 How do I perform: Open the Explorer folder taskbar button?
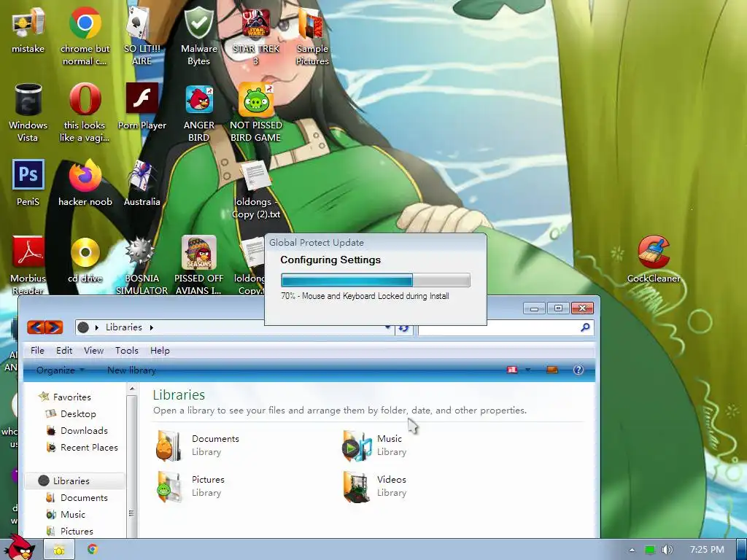[59, 550]
